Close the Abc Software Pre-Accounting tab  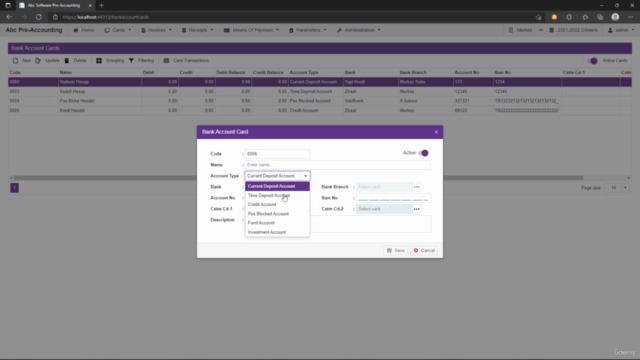coord(90,5)
